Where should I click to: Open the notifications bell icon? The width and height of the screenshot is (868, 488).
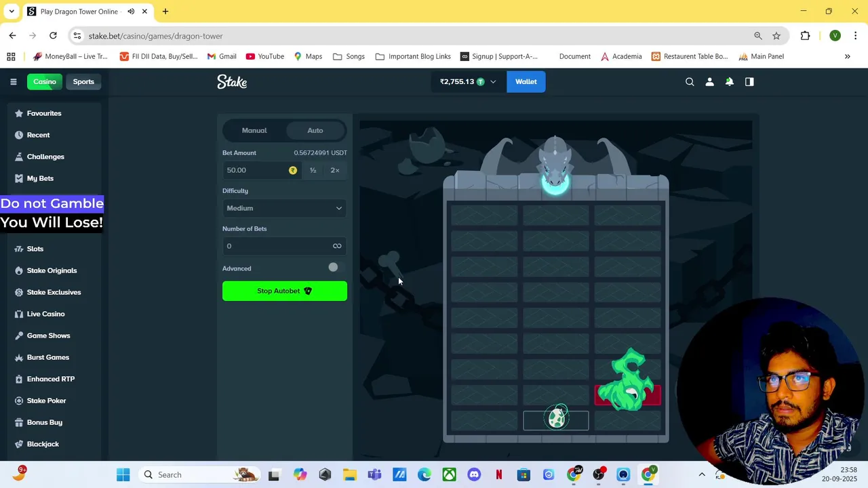730,82
